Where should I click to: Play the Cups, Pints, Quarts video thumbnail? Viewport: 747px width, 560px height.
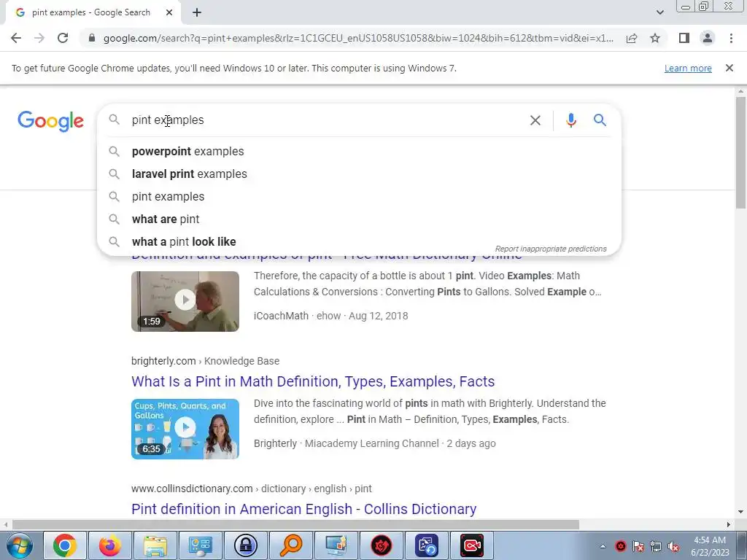click(x=185, y=429)
